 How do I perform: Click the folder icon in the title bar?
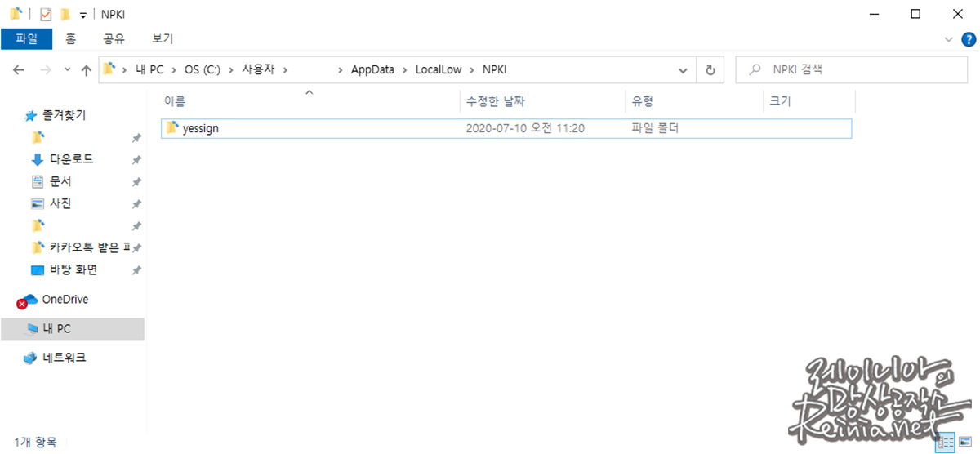[16, 14]
